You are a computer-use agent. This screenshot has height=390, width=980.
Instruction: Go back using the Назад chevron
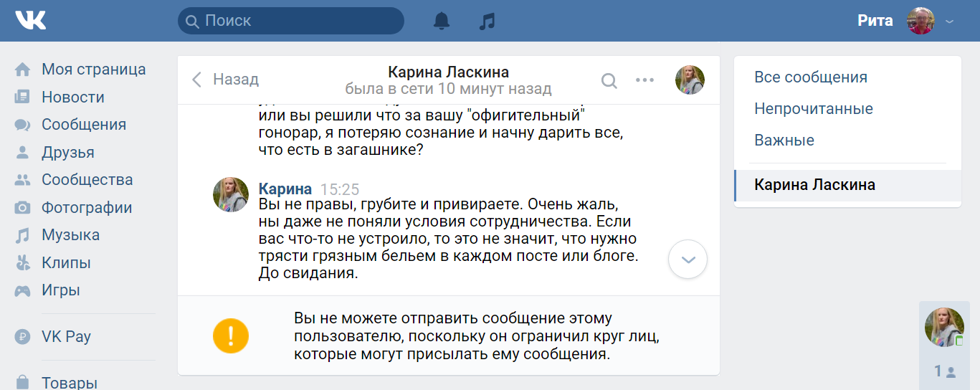click(197, 80)
